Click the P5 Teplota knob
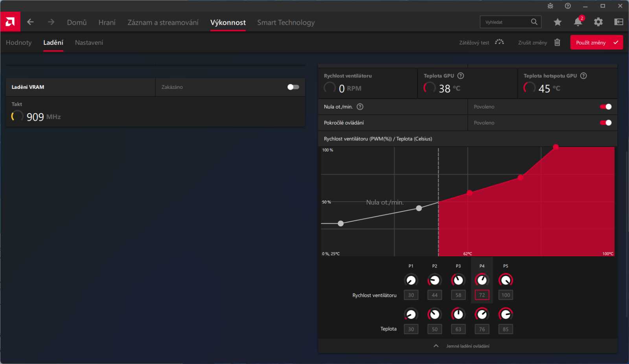Image resolution: width=629 pixels, height=364 pixels. 506,314
